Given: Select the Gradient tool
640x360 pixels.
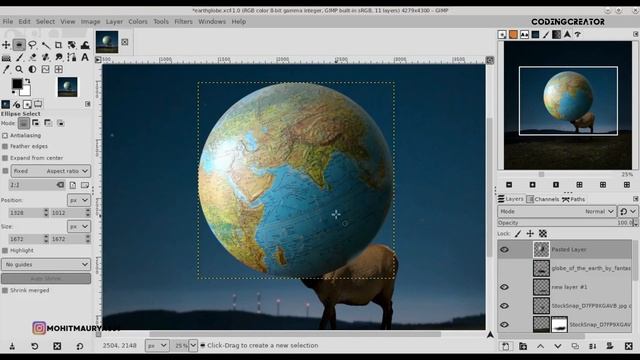Looking at the screenshot, I should click(x=6, y=57).
